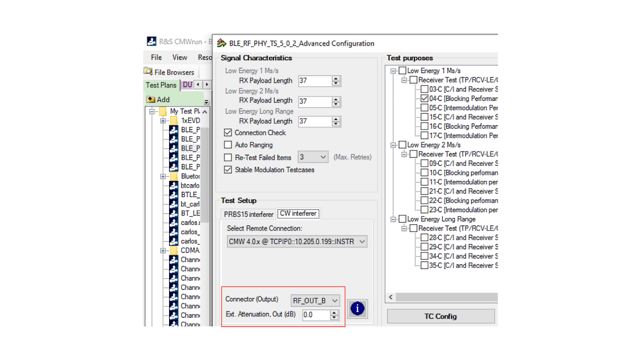The width and height of the screenshot is (644, 362).
Task: Toggle Stable Modulation Testcases checkbox
Action: [228, 170]
